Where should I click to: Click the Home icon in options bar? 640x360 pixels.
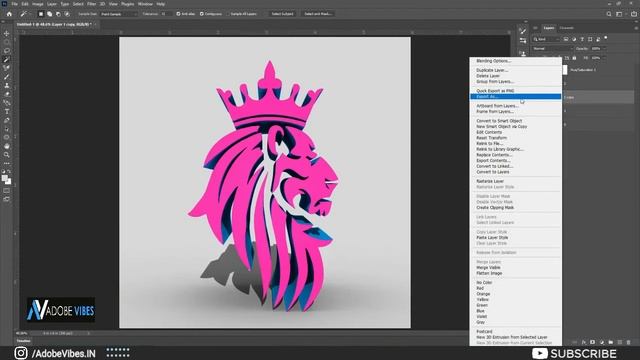coord(9,14)
